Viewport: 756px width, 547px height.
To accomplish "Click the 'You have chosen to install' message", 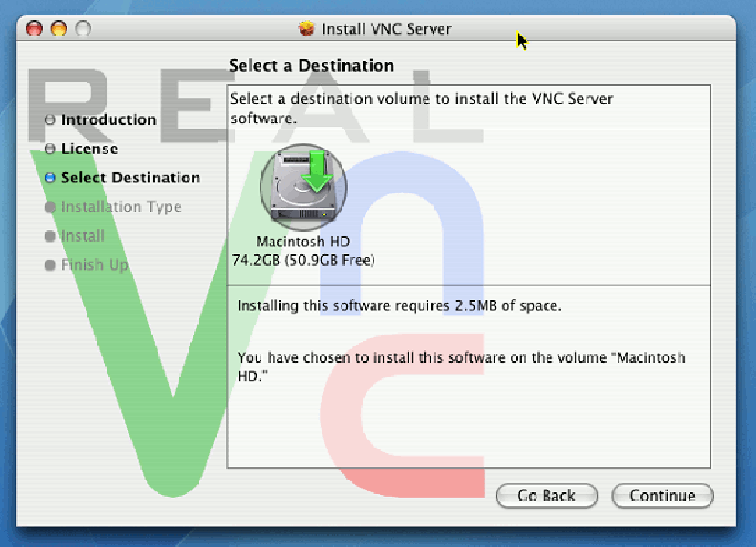I will coord(462,366).
